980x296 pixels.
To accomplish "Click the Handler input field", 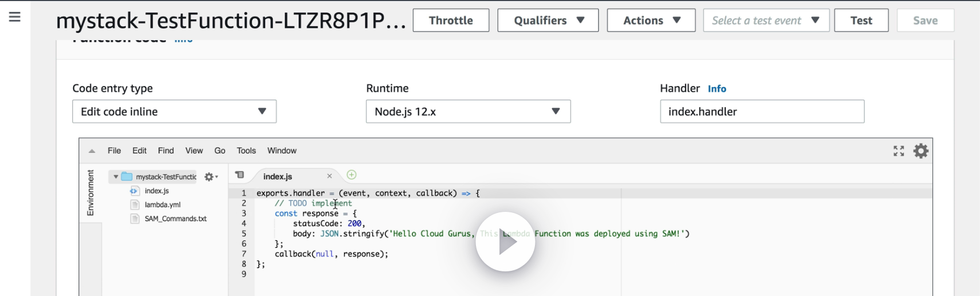I will click(762, 112).
